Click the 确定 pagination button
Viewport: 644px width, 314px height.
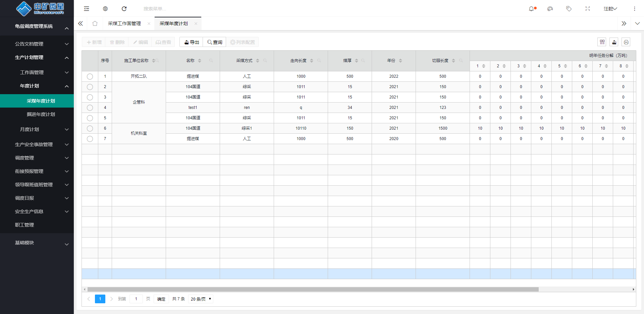click(x=161, y=299)
